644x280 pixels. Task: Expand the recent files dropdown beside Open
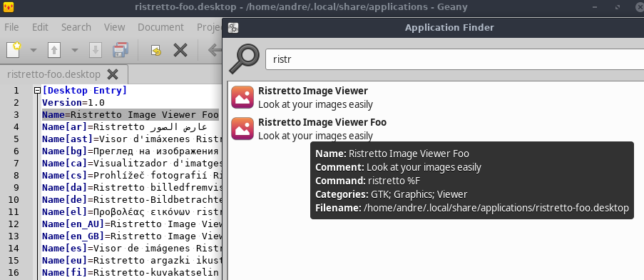(74, 51)
